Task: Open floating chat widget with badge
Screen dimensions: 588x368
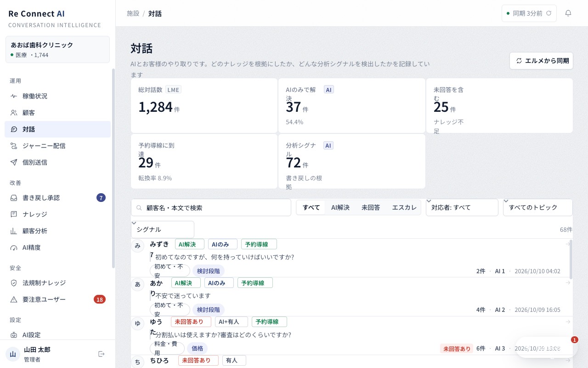Action: click(x=546, y=347)
